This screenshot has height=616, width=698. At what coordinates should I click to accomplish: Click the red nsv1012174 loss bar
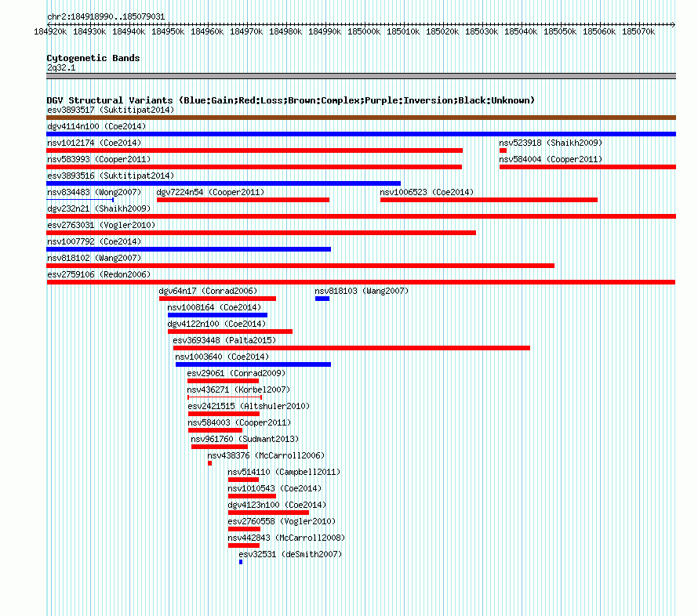click(255, 150)
